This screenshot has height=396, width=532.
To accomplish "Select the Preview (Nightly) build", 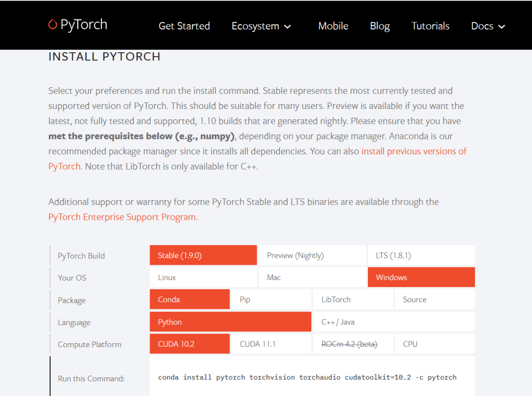I will pyautogui.click(x=312, y=255).
